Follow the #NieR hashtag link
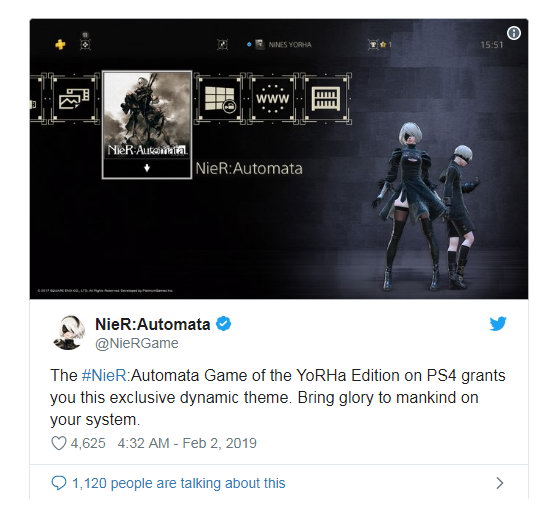Image resolution: width=549 pixels, height=519 pixels. 104,375
